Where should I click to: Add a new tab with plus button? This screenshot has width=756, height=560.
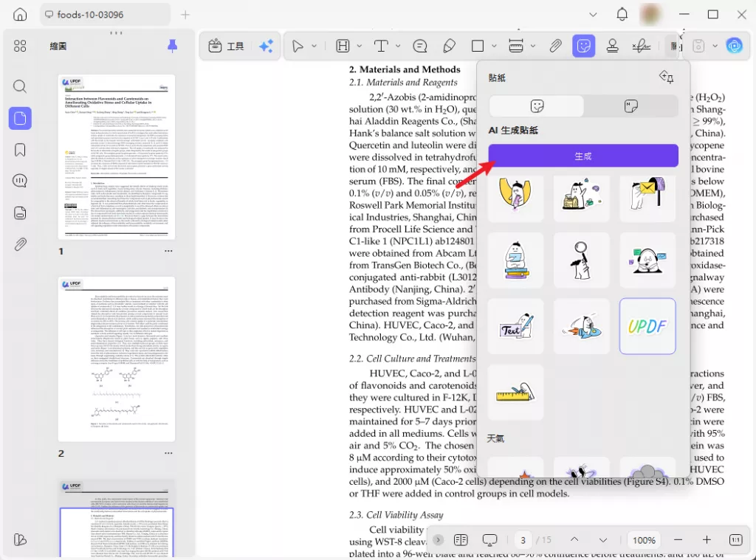[185, 15]
